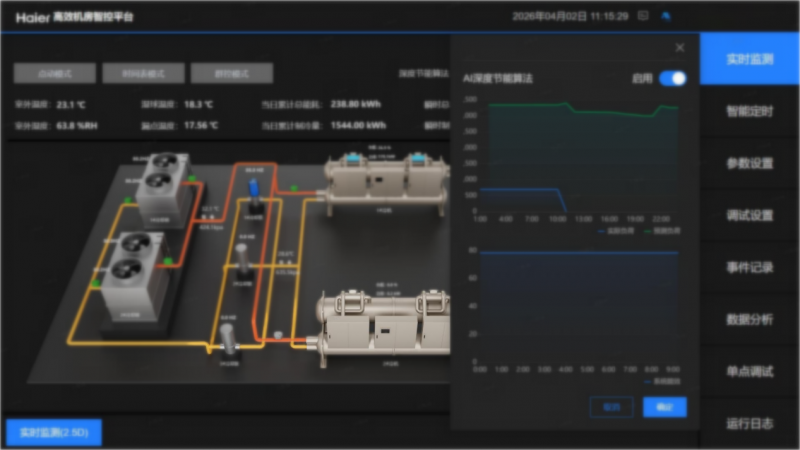The image size is (800, 450).
Task: Open the 运行日志 tab
Action: point(750,423)
